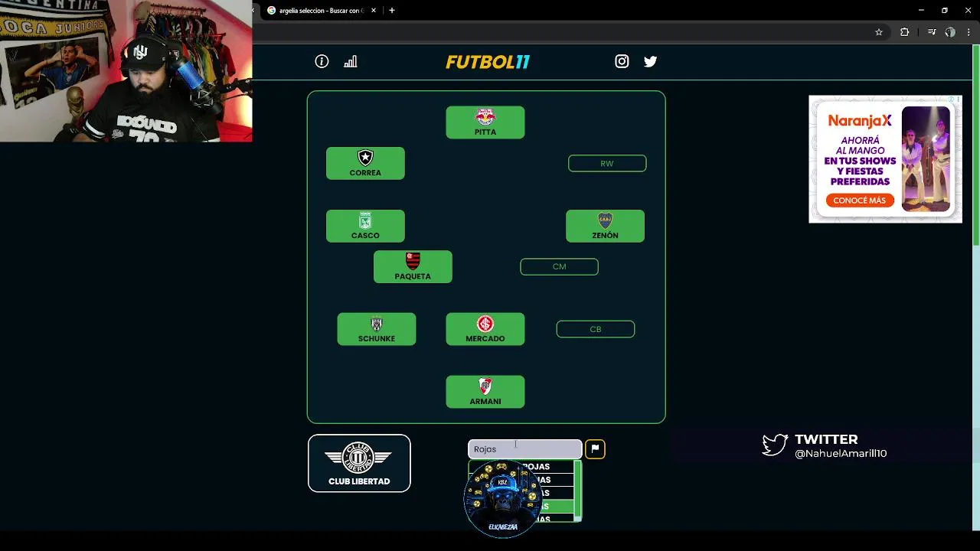Screen dimensions: 980x551
Task: Select the Zenón player slot
Action: (x=605, y=226)
